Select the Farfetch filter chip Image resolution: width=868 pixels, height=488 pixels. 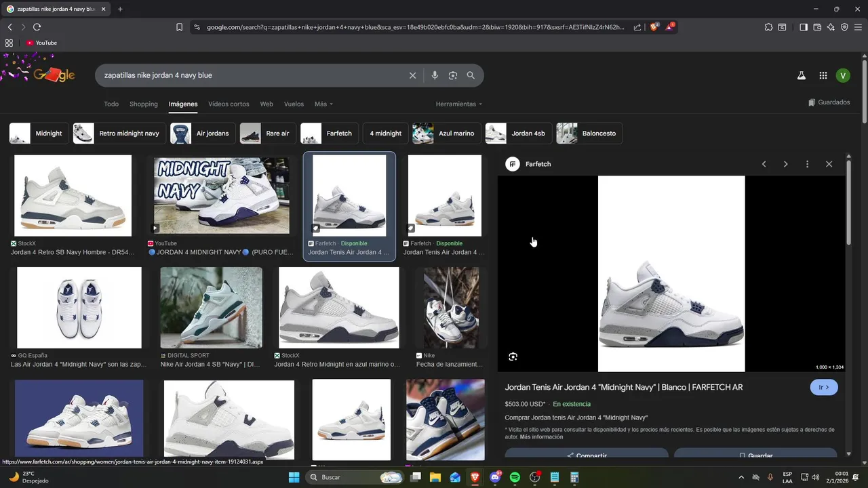click(x=330, y=134)
